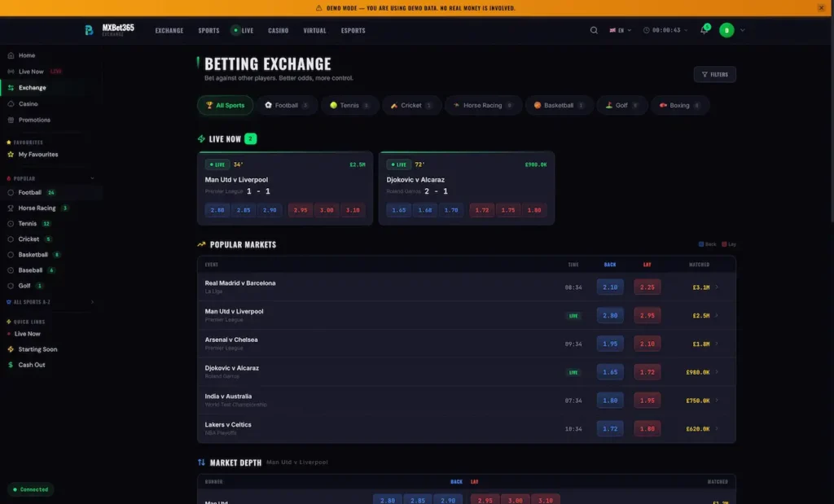The width and height of the screenshot is (834, 504).
Task: Open India v Australia row chevron
Action: pyautogui.click(x=717, y=401)
